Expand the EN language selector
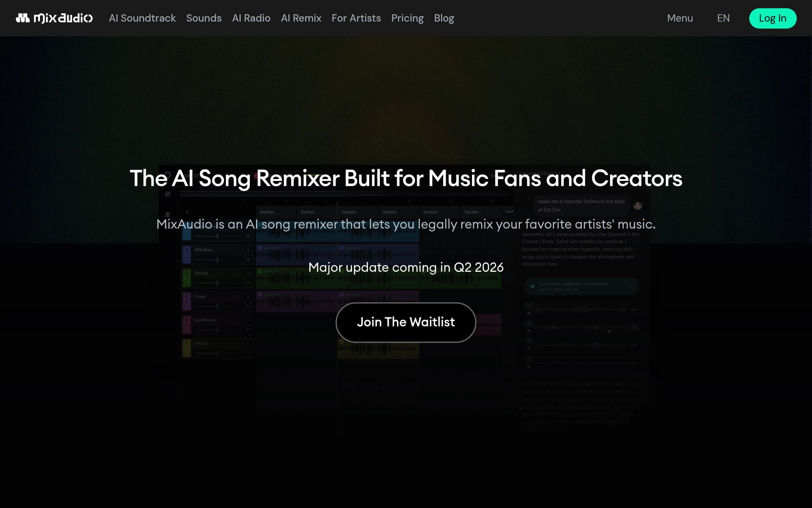The height and width of the screenshot is (508, 812). point(724,18)
